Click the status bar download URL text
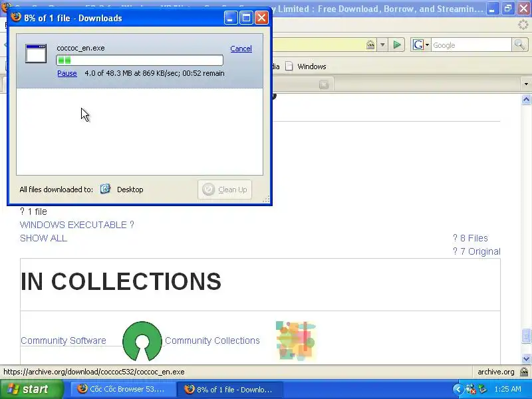The width and height of the screenshot is (532, 399). (94, 372)
